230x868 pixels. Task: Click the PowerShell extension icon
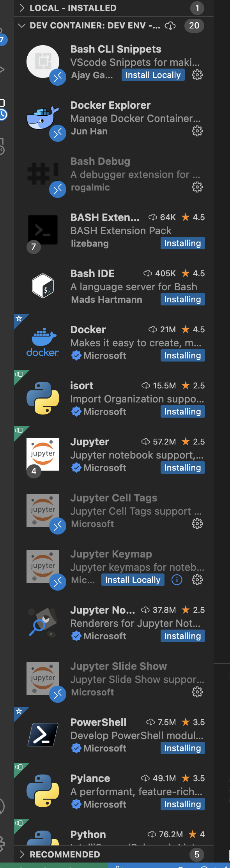pos(43,734)
